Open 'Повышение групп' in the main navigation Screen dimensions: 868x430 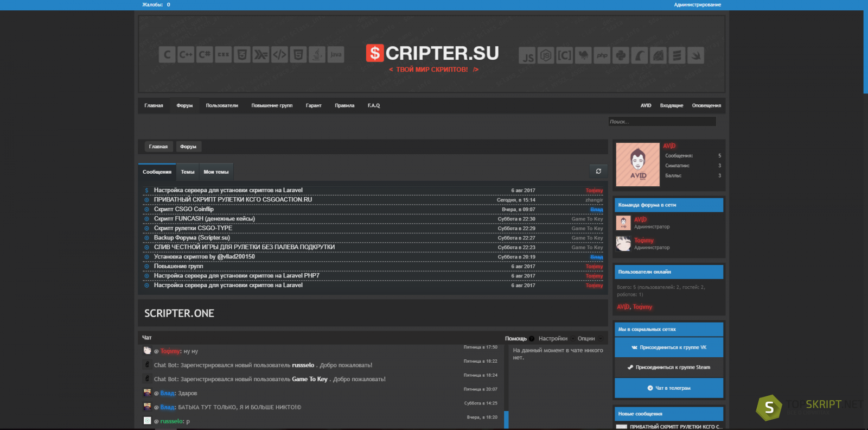coord(272,106)
